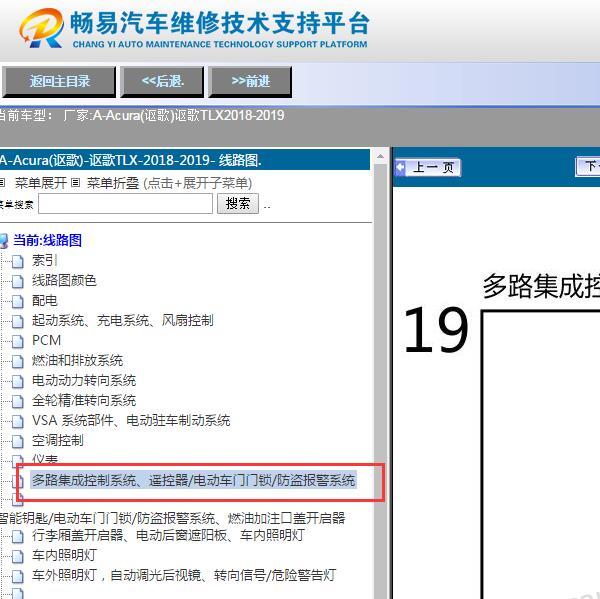This screenshot has height=599, width=600.
Task: Click the A-Acura(讴歌) 线路图 panel header
Action: tap(185, 160)
